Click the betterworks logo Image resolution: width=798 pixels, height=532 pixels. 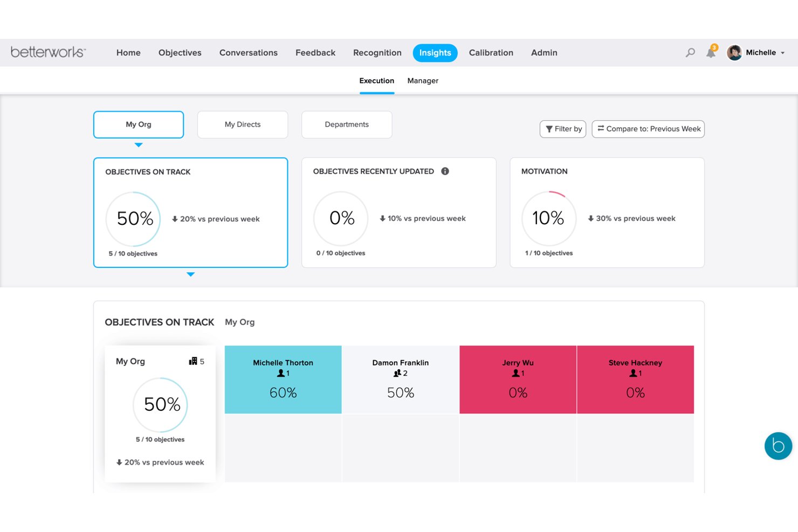pos(48,52)
